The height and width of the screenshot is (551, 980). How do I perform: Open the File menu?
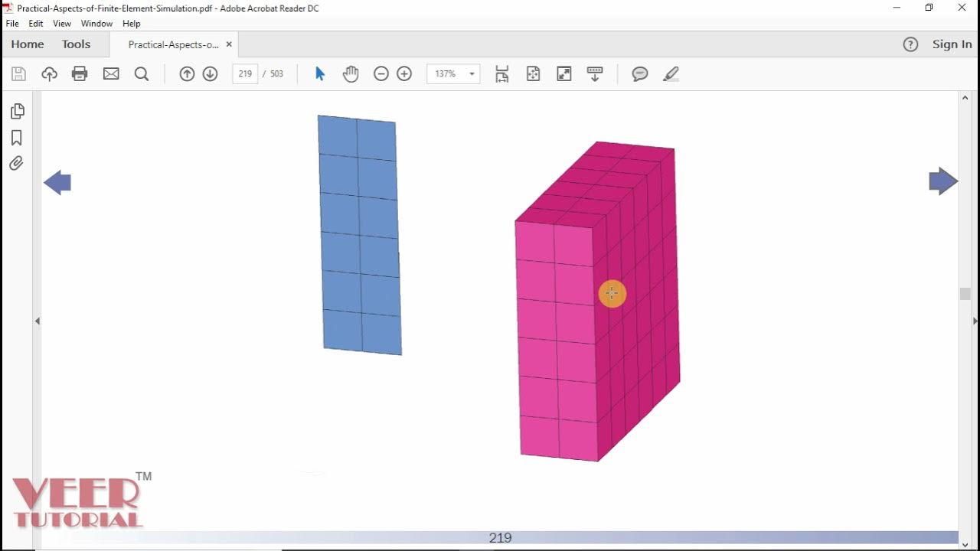12,24
